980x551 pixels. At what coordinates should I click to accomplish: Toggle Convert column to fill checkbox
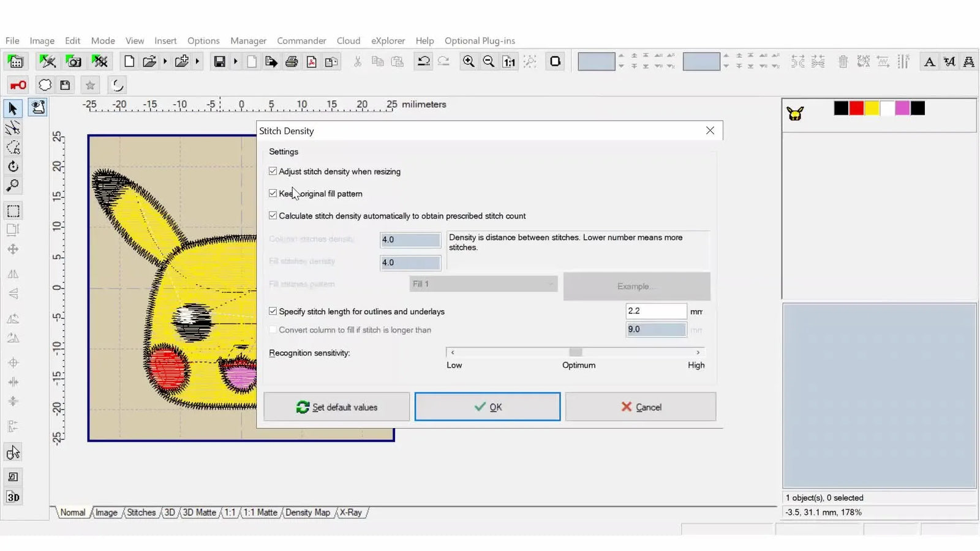[273, 329]
